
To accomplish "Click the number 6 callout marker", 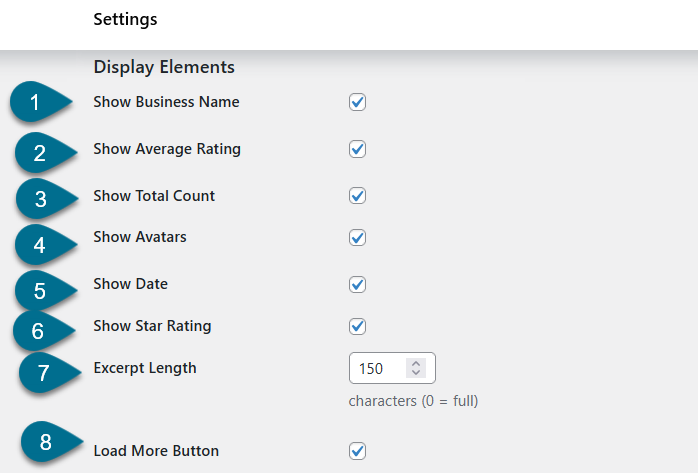I will point(39,331).
